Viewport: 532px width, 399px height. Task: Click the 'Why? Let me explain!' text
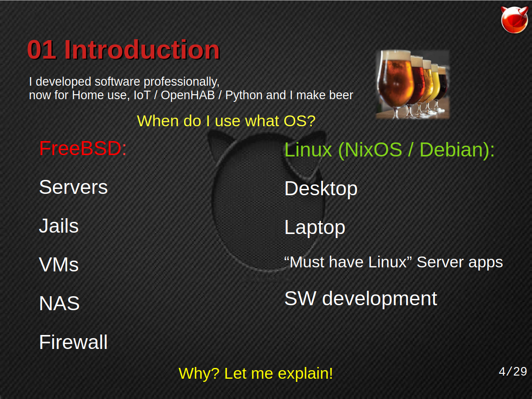(255, 373)
